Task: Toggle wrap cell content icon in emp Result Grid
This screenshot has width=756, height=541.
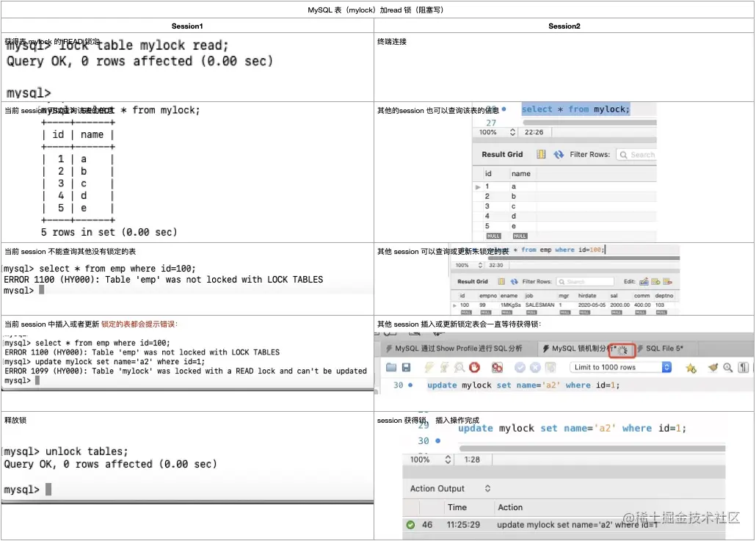Action: (501, 282)
